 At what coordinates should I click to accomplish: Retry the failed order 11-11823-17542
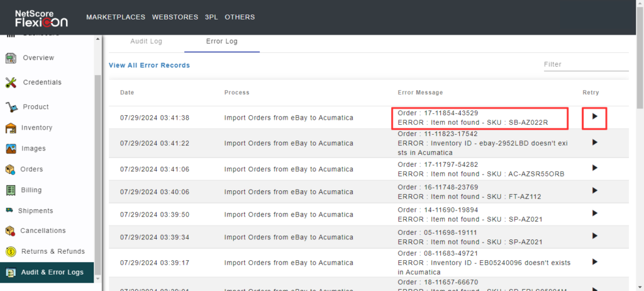(x=594, y=143)
